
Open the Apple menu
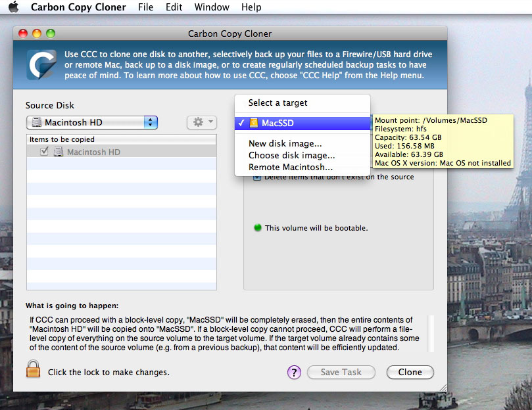click(x=14, y=7)
